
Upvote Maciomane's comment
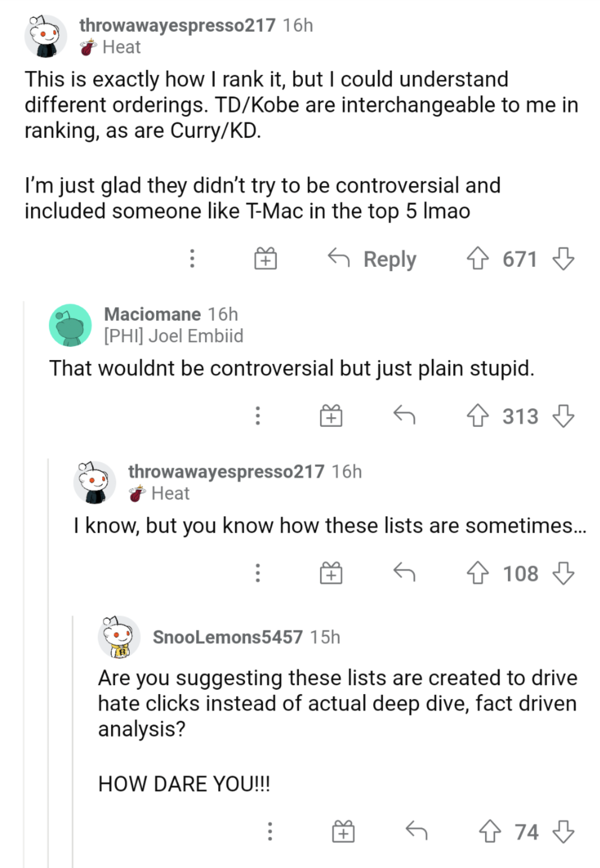pos(478,416)
